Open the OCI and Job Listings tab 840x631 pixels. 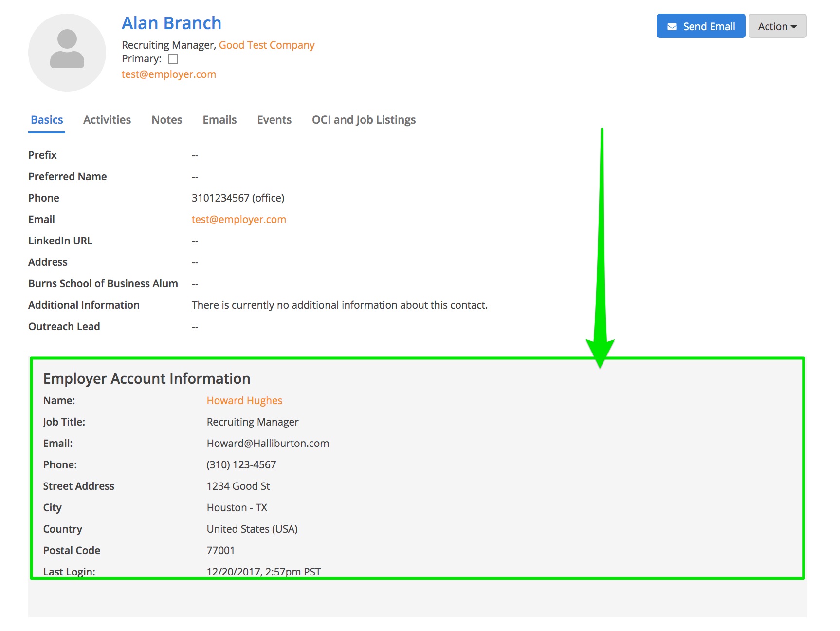(x=364, y=120)
